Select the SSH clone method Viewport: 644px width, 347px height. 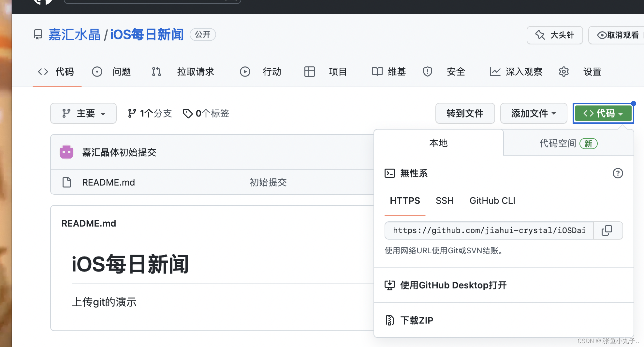pos(445,201)
